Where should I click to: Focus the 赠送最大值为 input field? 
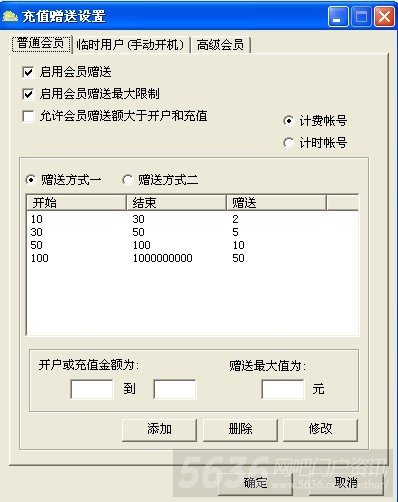[283, 389]
